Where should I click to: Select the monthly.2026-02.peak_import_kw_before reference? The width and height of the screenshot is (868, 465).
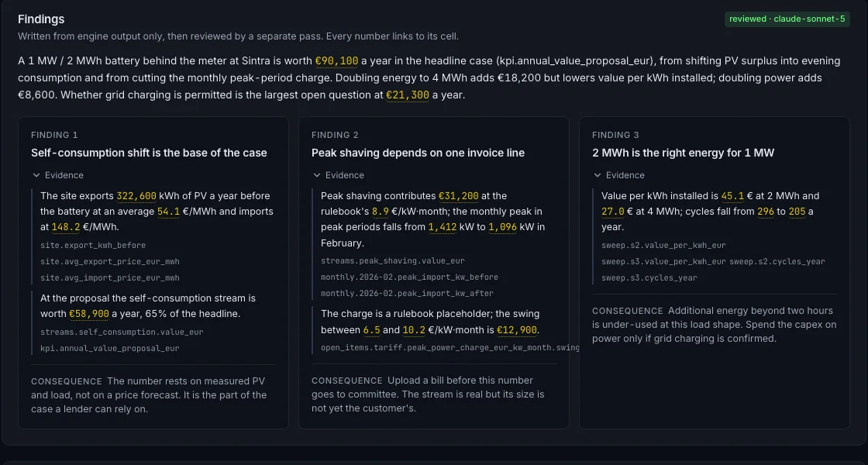click(x=410, y=277)
